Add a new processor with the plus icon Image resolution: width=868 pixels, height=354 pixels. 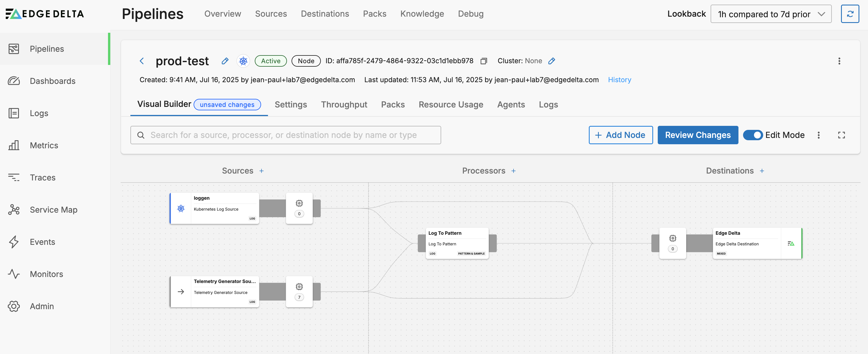[514, 171]
